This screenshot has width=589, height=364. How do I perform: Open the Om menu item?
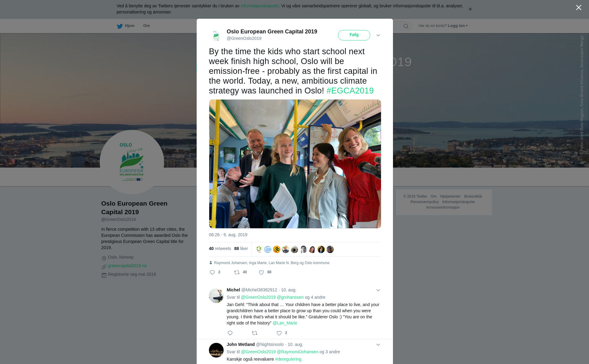(x=146, y=26)
